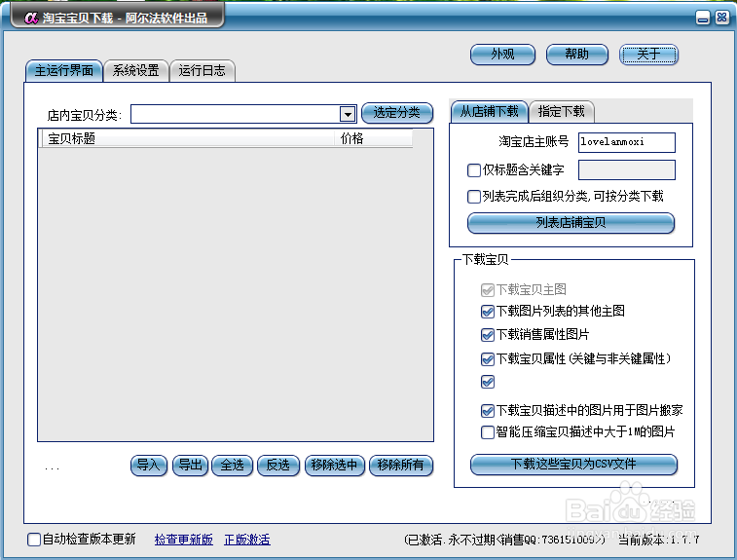Select the 从店铺下载 tab

490,111
